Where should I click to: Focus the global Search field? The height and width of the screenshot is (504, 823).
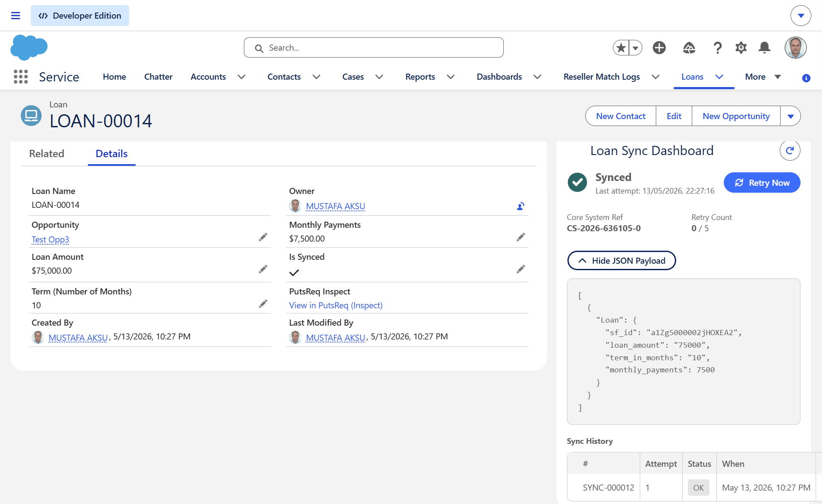[374, 48]
